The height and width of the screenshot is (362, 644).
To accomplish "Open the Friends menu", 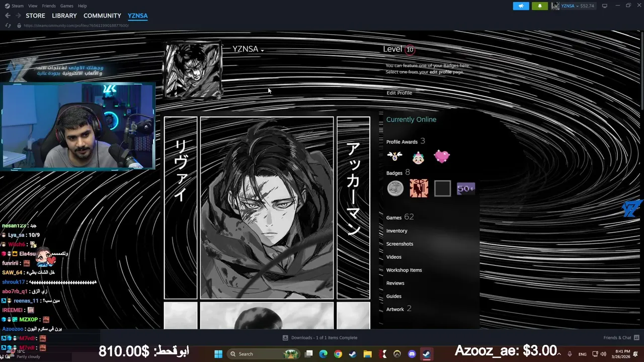I will pyautogui.click(x=49, y=6).
